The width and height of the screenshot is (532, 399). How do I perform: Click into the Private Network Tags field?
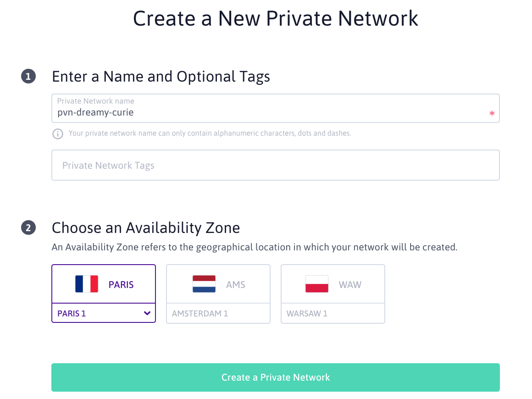275,165
